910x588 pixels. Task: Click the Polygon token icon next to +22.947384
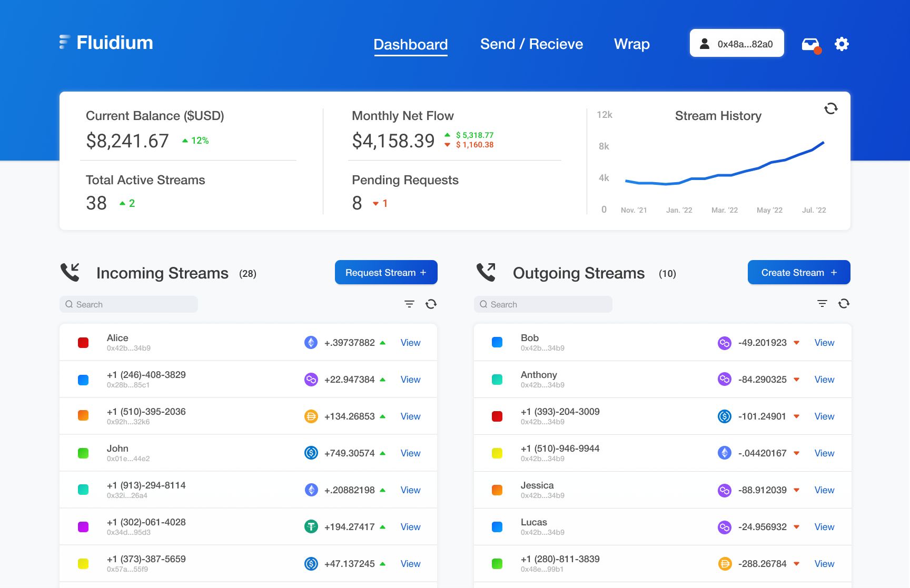pos(311,380)
